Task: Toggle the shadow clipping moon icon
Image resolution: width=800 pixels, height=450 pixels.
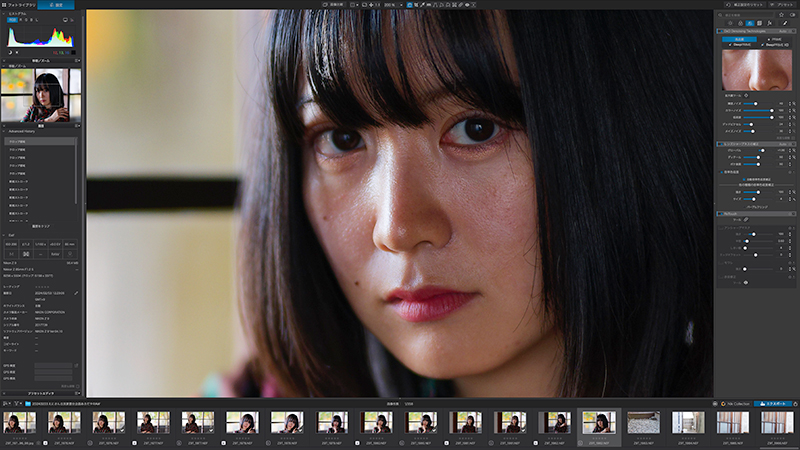Action: point(10,53)
